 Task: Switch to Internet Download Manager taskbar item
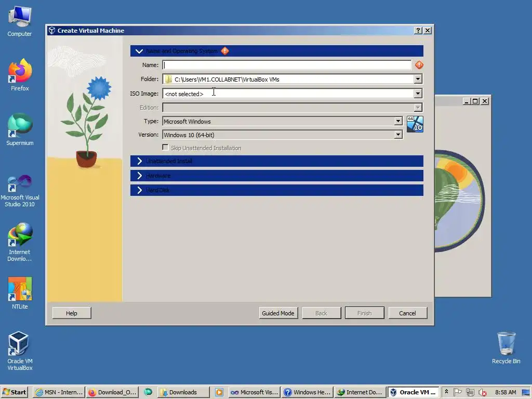[x=361, y=392]
